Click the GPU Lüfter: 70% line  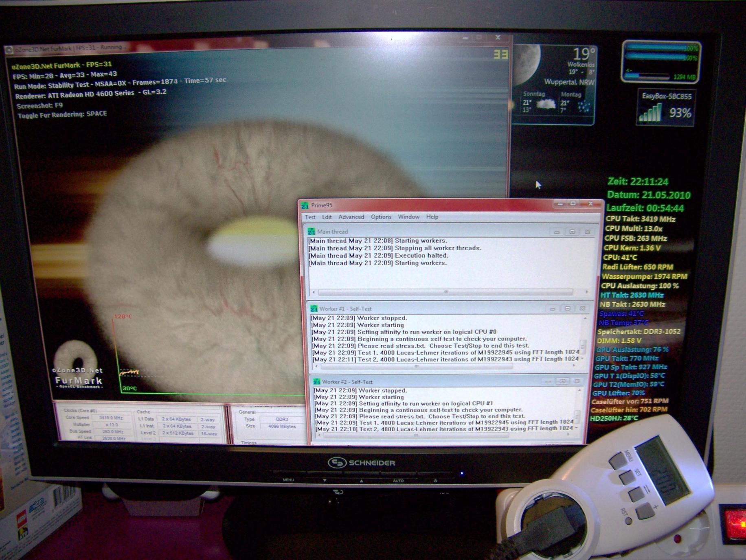(618, 393)
